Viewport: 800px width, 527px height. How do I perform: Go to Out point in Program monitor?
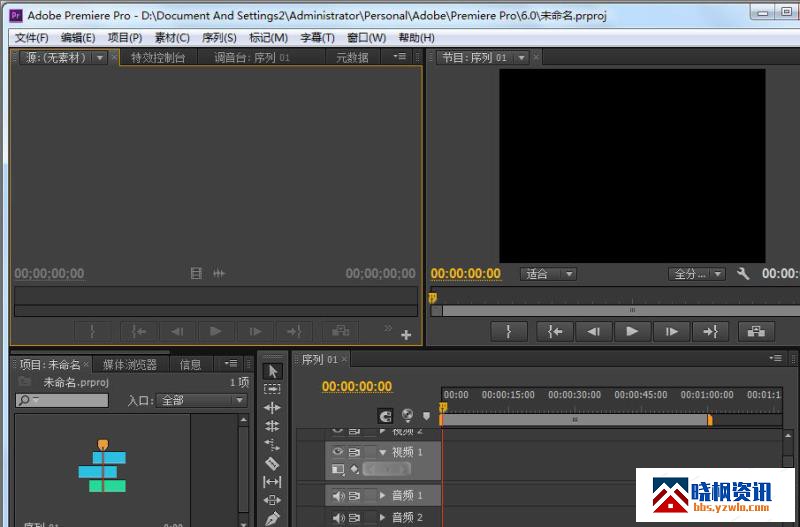pyautogui.click(x=710, y=332)
